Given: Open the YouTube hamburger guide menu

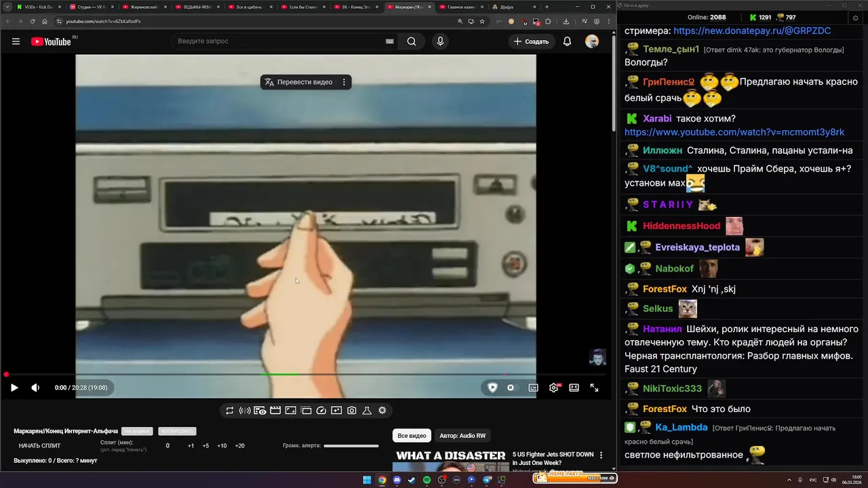Looking at the screenshot, I should point(16,41).
